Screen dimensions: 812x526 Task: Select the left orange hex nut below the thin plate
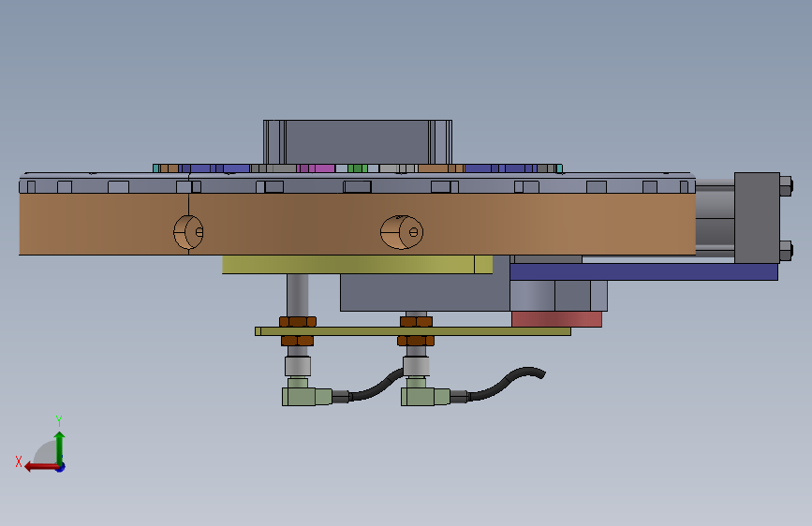297,341
